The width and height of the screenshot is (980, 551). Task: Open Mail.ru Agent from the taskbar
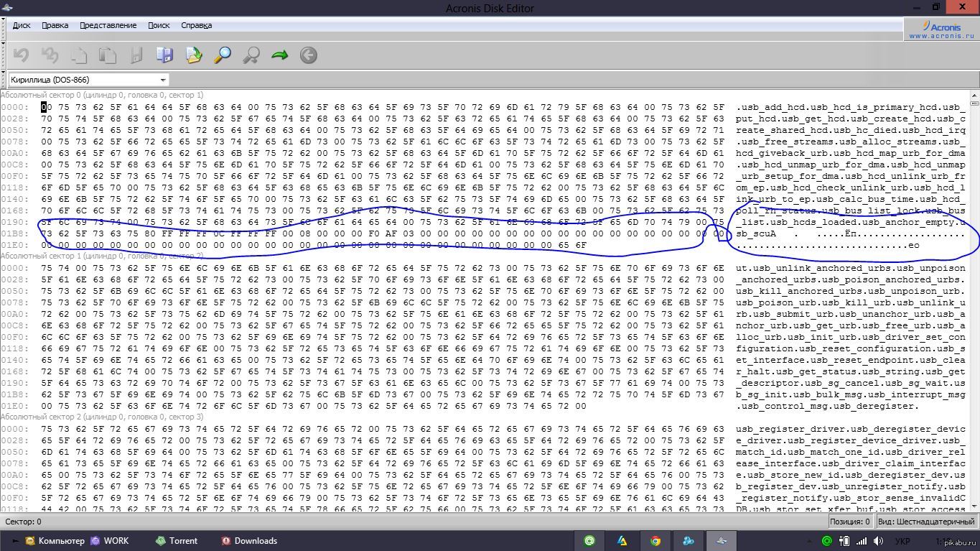point(590,541)
